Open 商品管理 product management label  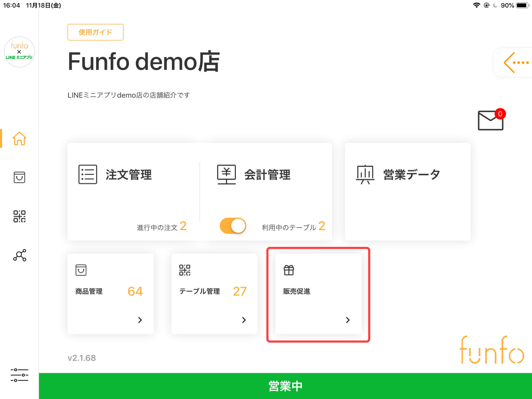click(89, 291)
